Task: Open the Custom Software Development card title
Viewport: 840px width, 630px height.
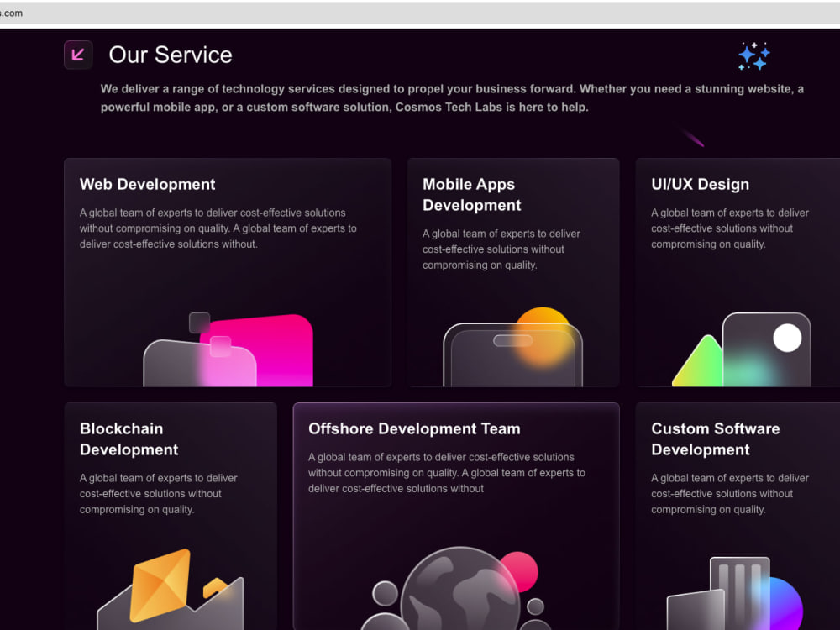Action: (x=715, y=438)
